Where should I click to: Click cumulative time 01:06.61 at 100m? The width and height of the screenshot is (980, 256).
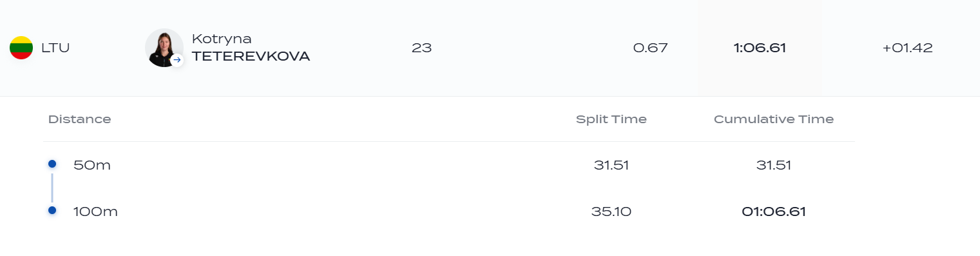point(774,212)
